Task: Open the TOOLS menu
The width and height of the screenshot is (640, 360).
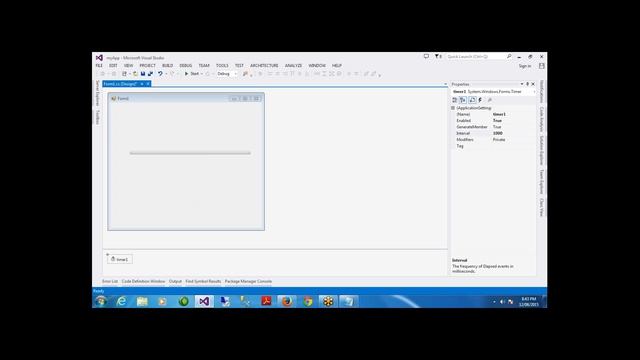Action: point(222,66)
